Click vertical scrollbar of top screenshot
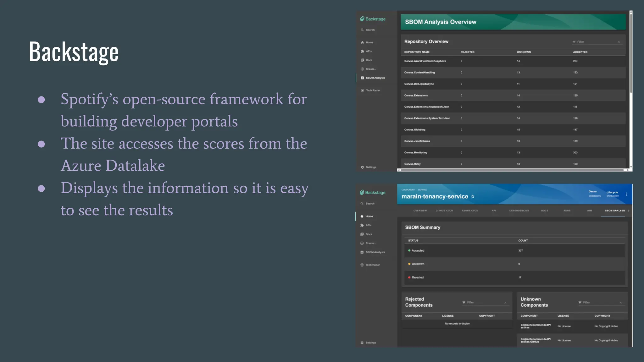The height and width of the screenshot is (362, 644). [631, 53]
